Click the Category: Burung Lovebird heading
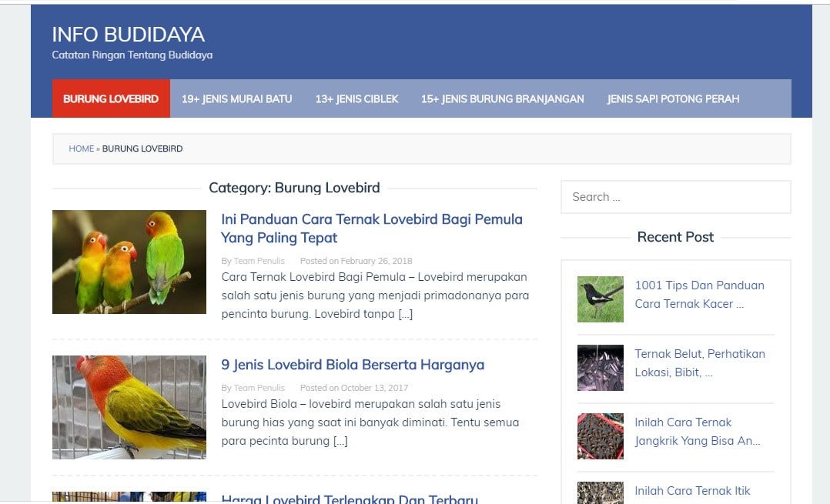830x504 pixels. pyautogui.click(x=294, y=188)
